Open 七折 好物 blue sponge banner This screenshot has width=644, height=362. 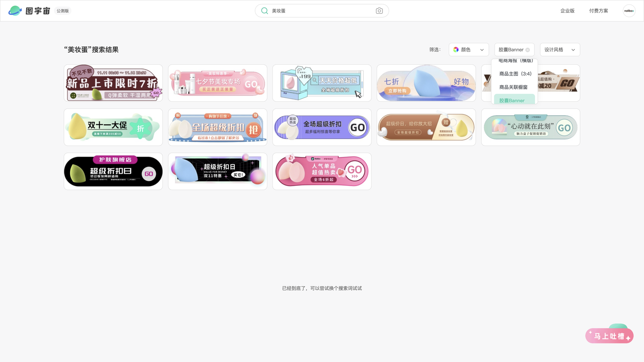tap(426, 83)
